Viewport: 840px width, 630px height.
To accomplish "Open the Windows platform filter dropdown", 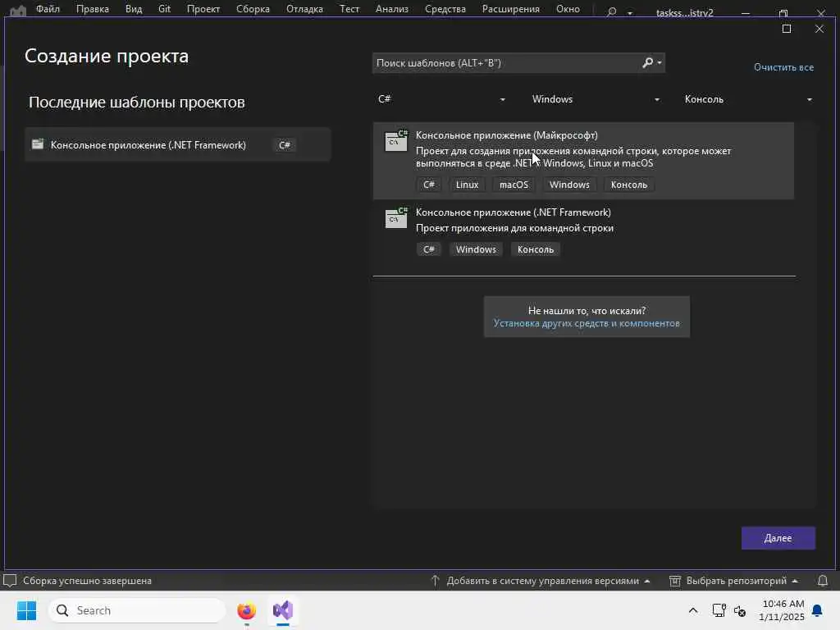I will tap(595, 99).
